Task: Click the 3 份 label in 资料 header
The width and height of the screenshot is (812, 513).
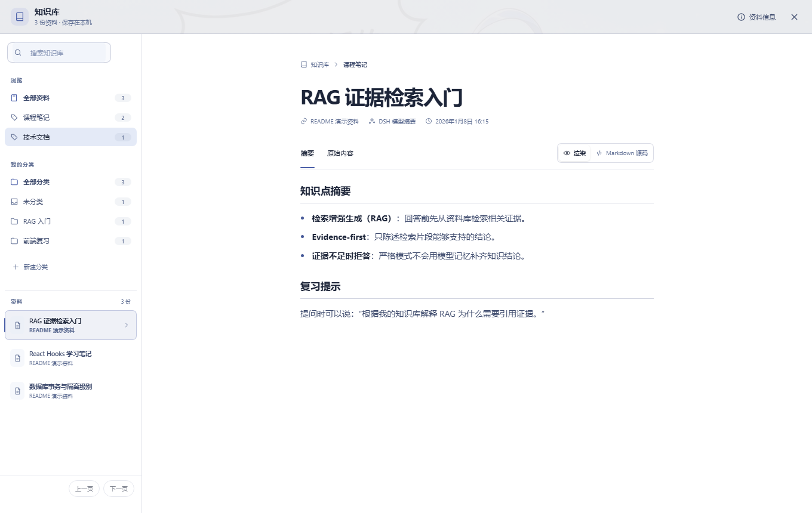Action: [126, 302]
